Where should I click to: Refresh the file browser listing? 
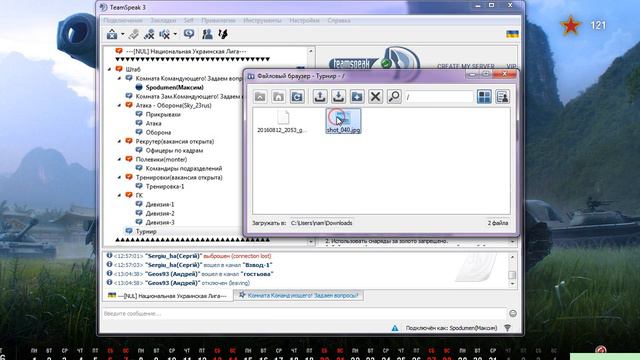tap(297, 97)
